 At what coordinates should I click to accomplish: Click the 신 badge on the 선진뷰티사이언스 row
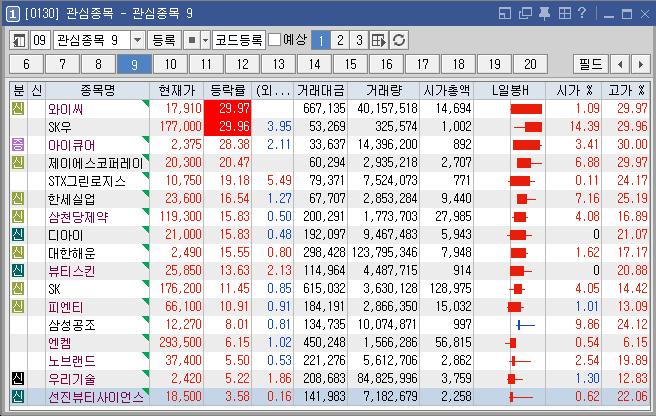coord(18,396)
